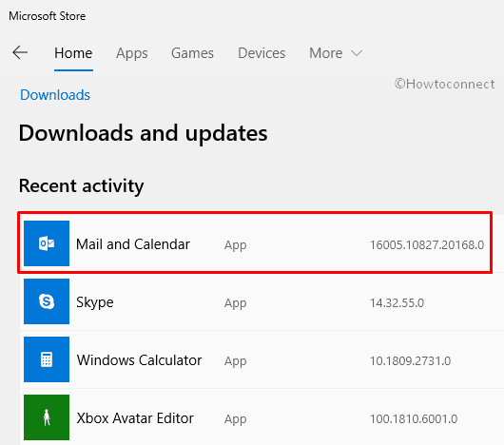Select the Devices tab
Image resolution: width=504 pixels, height=445 pixels.
coord(262,53)
